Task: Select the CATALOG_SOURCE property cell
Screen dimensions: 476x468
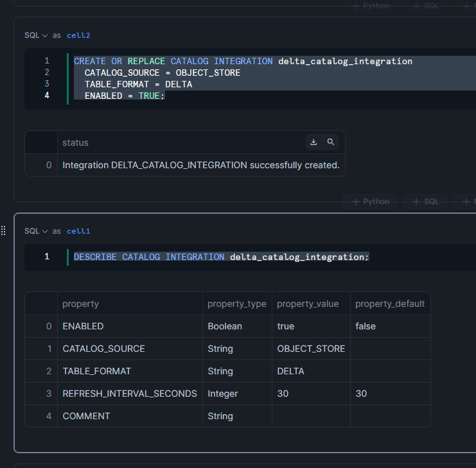Action: [130, 349]
